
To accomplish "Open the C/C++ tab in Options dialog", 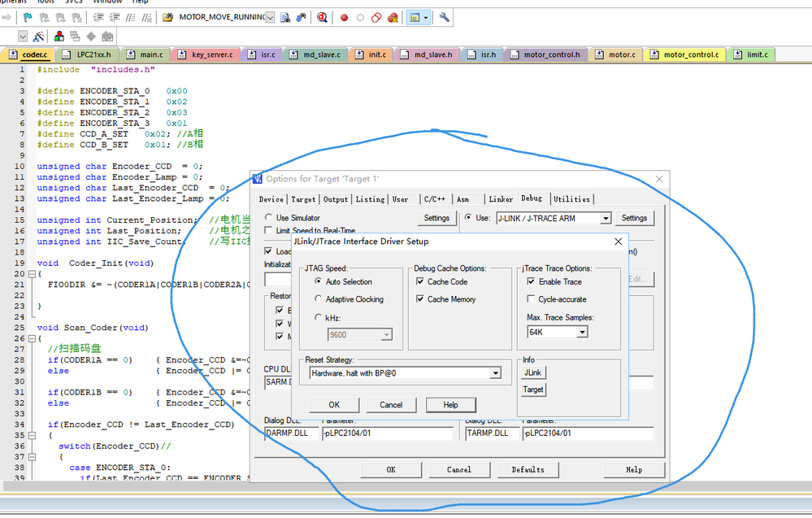I will coord(435,199).
